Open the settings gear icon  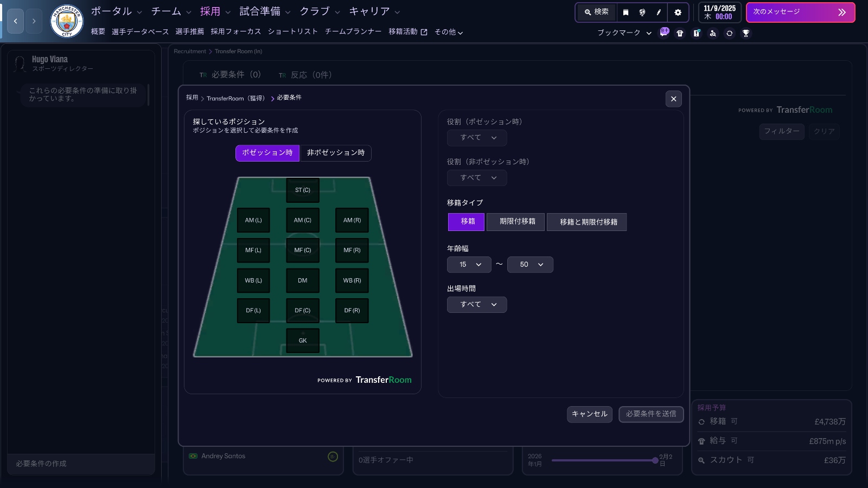[x=678, y=12]
